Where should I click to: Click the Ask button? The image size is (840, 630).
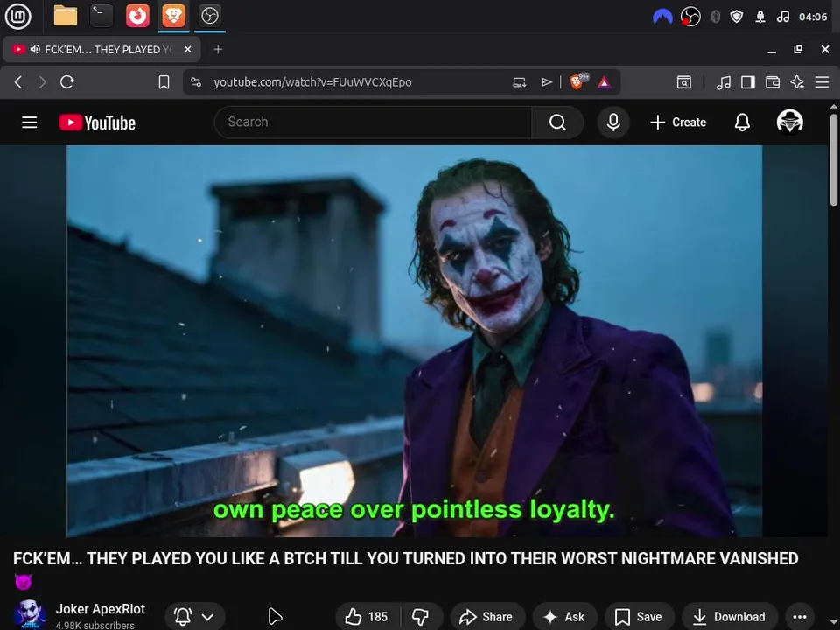(x=564, y=617)
